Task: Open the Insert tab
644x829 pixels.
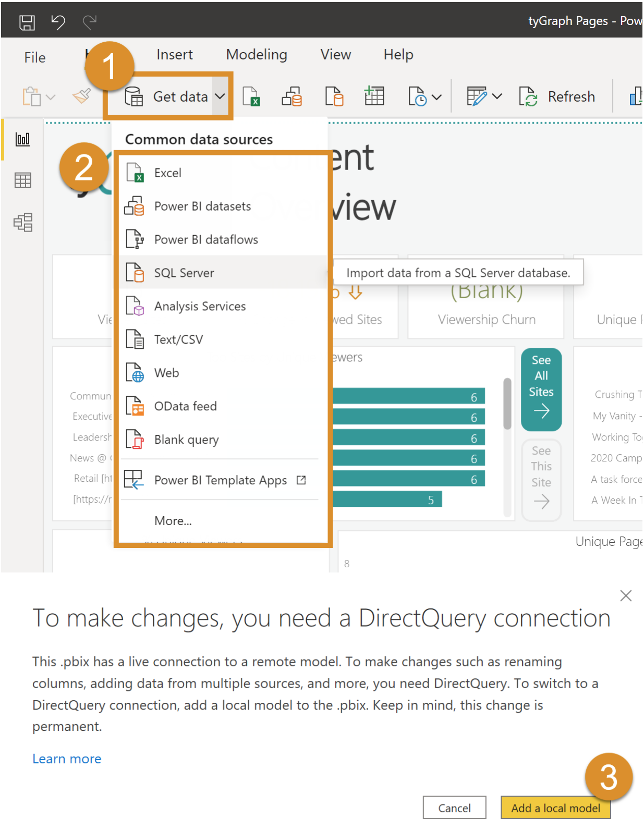Action: click(175, 55)
